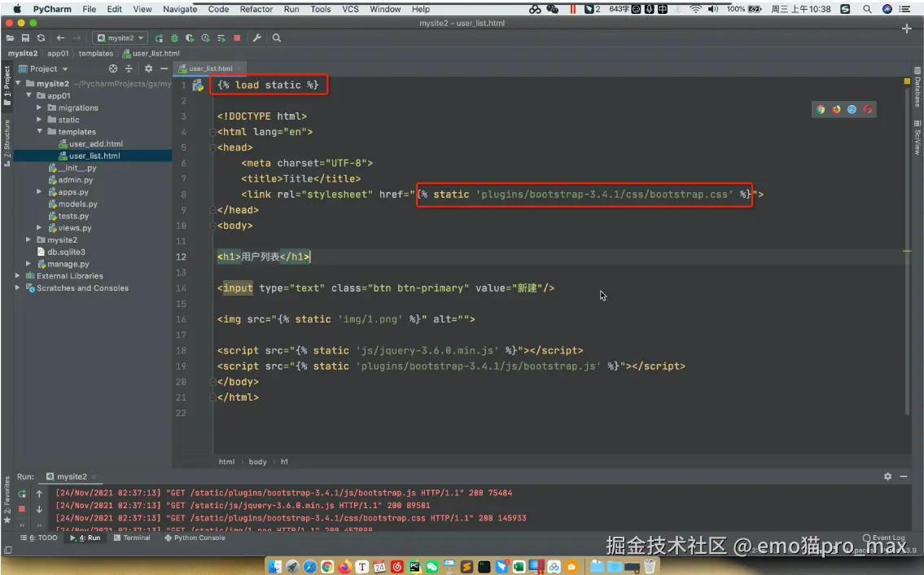The image size is (924, 575).
Task: Open the VCS menu
Action: point(351,9)
